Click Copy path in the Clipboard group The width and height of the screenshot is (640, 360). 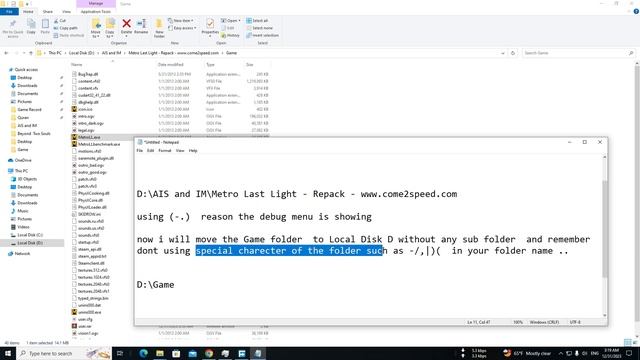(x=65, y=28)
